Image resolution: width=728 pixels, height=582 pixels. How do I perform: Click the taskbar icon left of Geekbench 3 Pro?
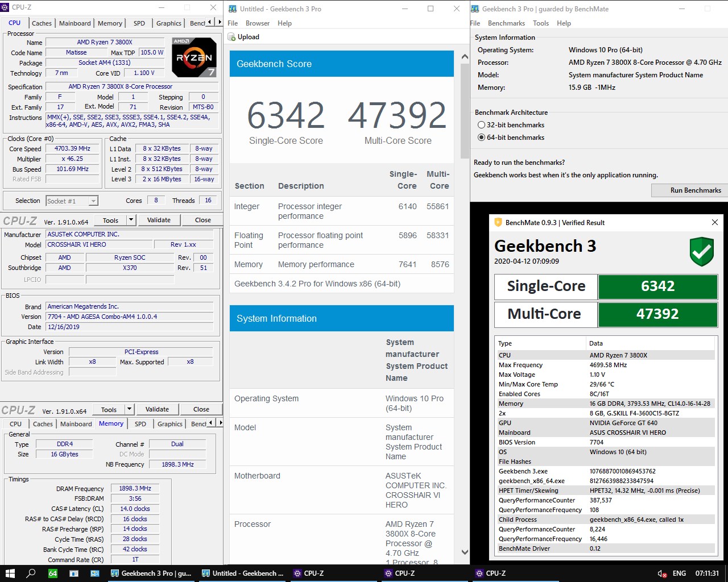coord(95,573)
